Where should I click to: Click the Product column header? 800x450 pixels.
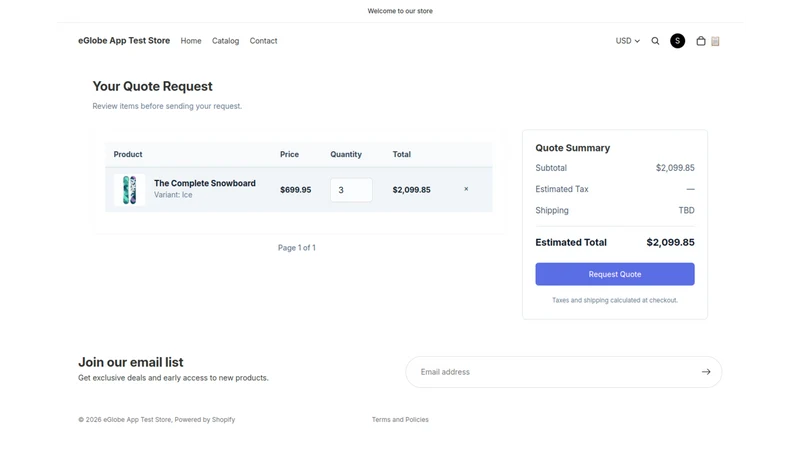coord(128,154)
